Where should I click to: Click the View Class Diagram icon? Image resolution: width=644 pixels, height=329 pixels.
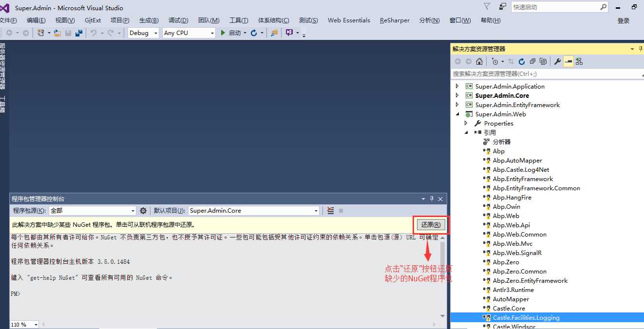pos(579,61)
